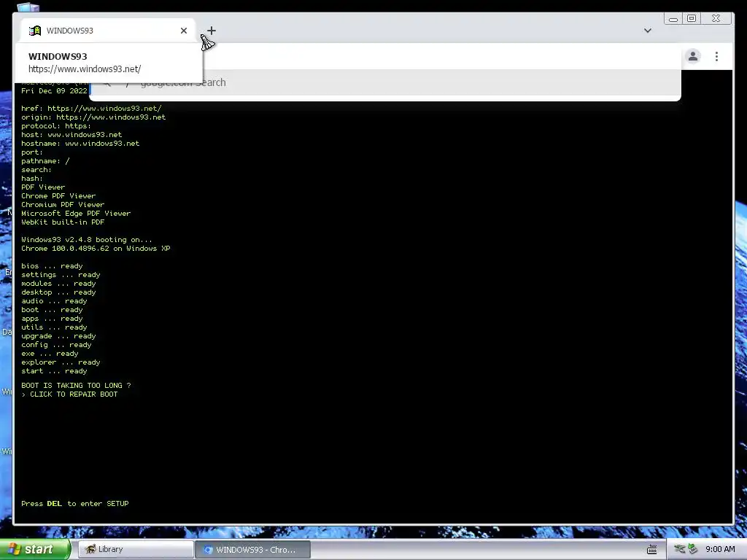This screenshot has height=560, width=747.
Task: Close the Chrome window
Action: [716, 18]
